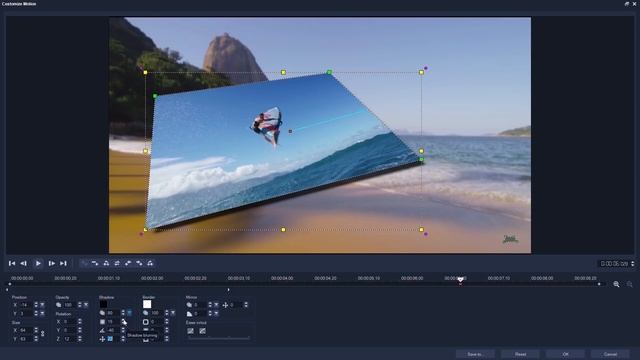Click the shadow blurring value field
The image size is (640, 360).
[113, 322]
